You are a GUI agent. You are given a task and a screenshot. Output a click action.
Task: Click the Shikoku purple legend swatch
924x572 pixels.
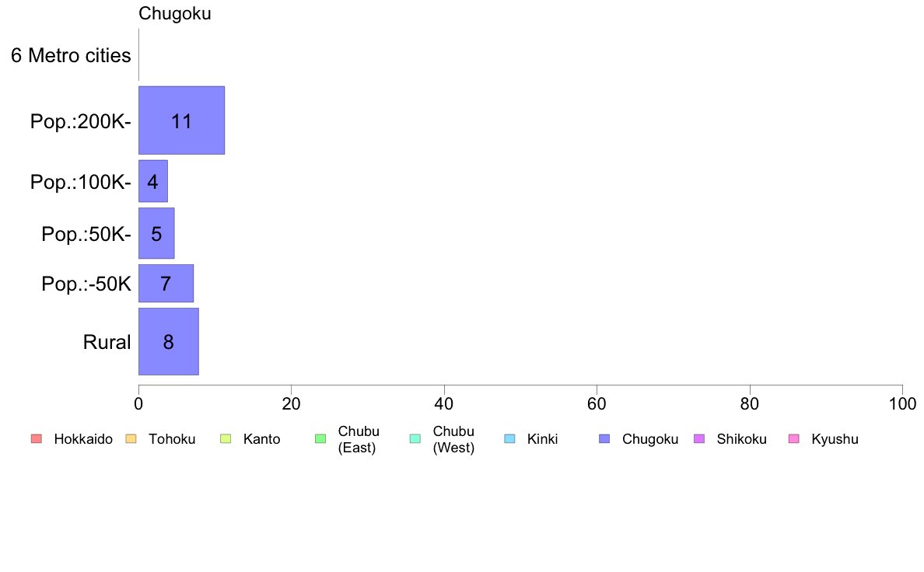coord(699,439)
